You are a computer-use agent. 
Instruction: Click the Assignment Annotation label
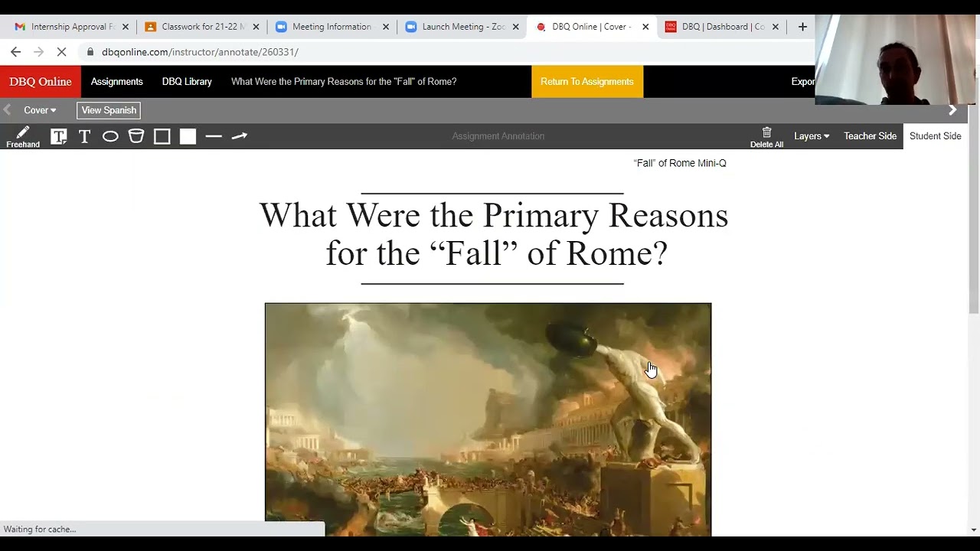tap(498, 136)
